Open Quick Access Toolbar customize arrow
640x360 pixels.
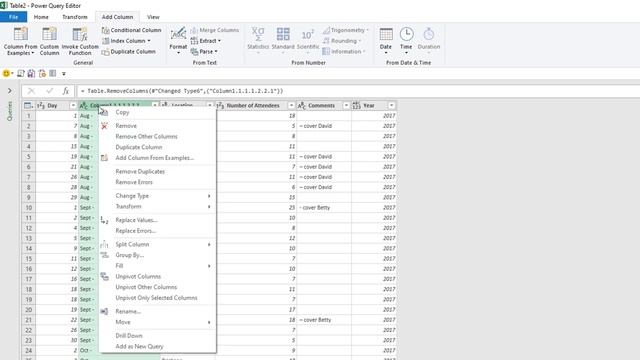click(64, 74)
